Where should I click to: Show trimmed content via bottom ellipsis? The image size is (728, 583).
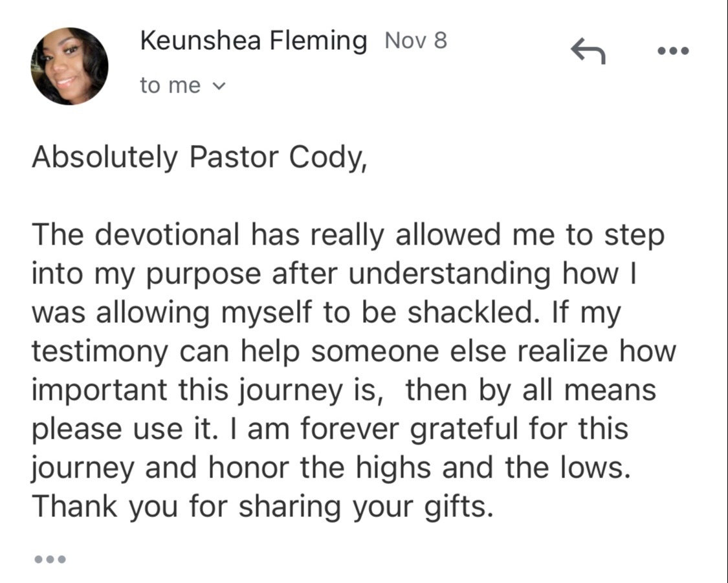click(49, 559)
